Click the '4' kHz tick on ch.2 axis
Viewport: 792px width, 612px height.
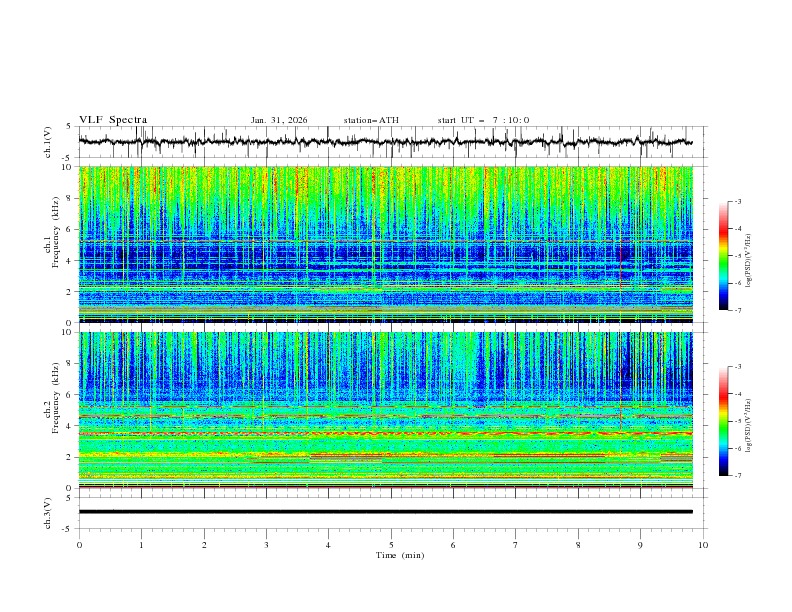70,426
